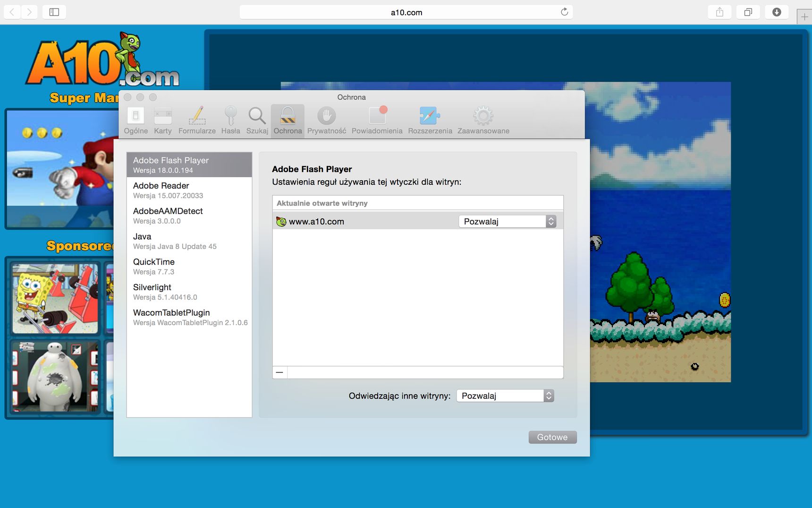Viewport: 812px width, 508px height.
Task: Remove selected site with minus button
Action: 279,372
